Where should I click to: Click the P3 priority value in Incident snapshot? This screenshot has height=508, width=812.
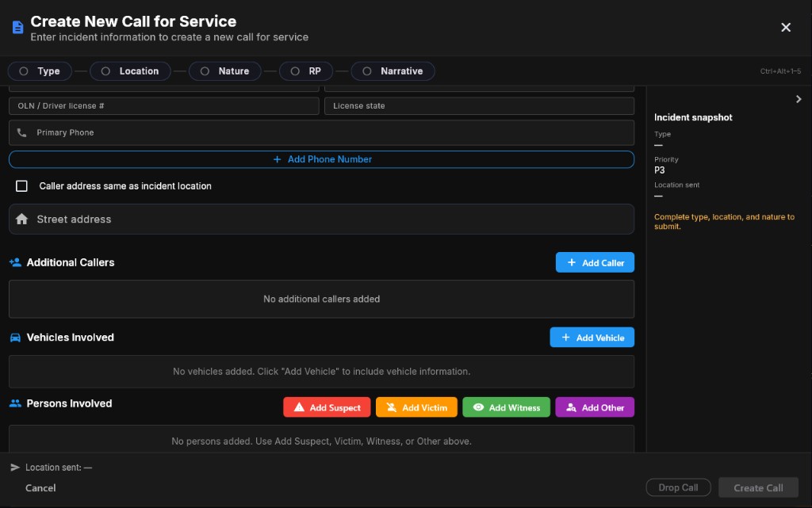click(x=659, y=170)
